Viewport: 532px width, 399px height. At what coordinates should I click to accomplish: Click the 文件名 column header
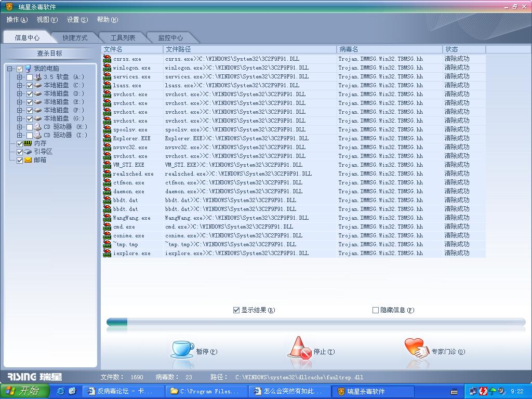pos(132,49)
